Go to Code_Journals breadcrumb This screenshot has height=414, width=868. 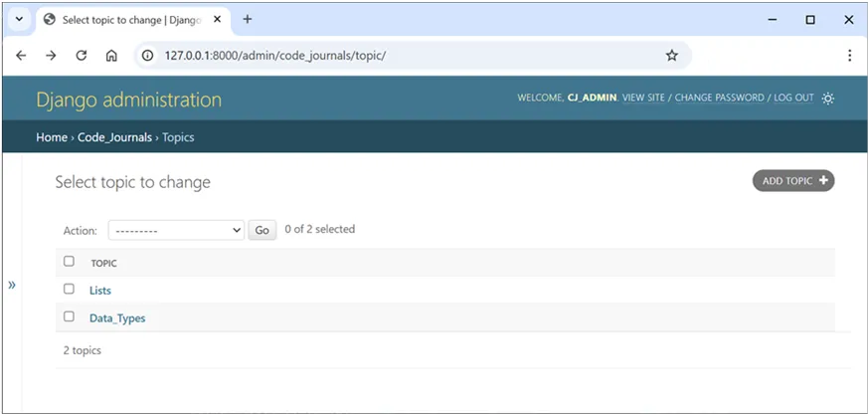[x=114, y=137]
